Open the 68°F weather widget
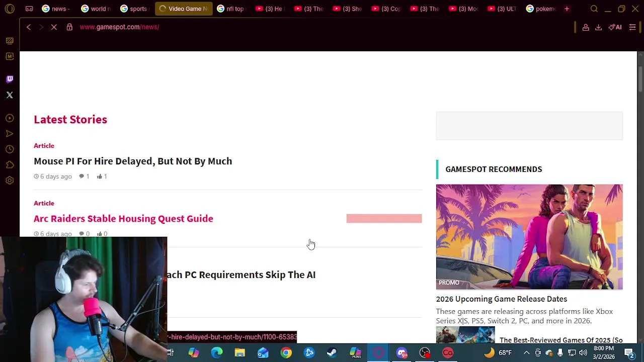644x362 pixels. click(498, 353)
